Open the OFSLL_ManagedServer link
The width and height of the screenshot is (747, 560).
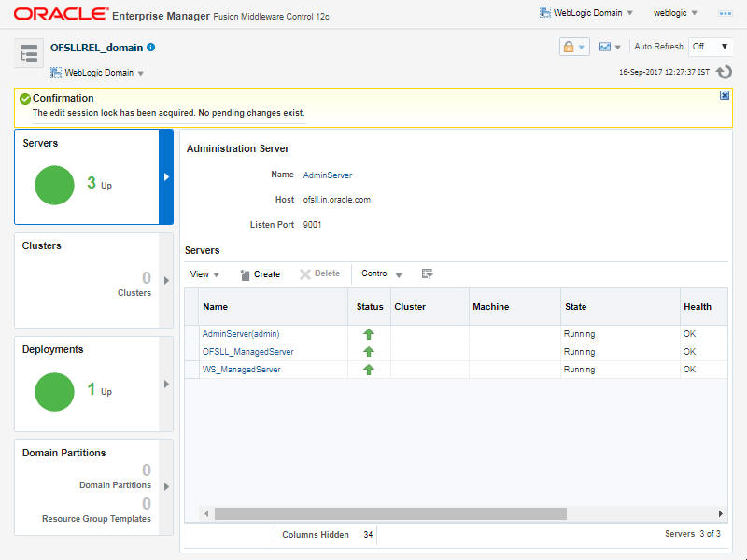(x=247, y=352)
